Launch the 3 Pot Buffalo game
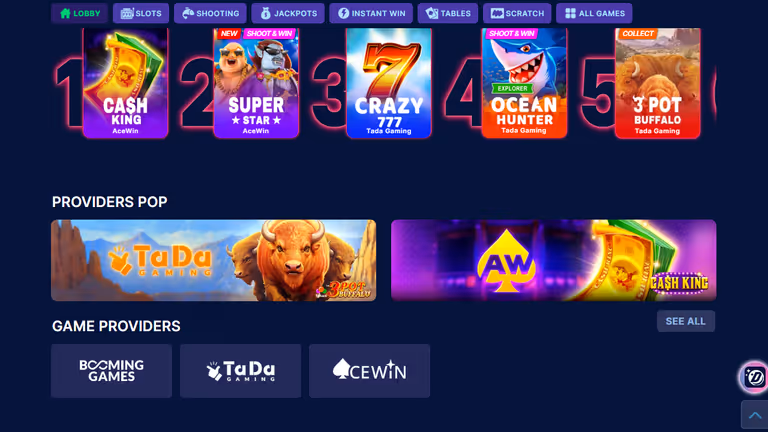The width and height of the screenshot is (768, 432). tap(657, 83)
